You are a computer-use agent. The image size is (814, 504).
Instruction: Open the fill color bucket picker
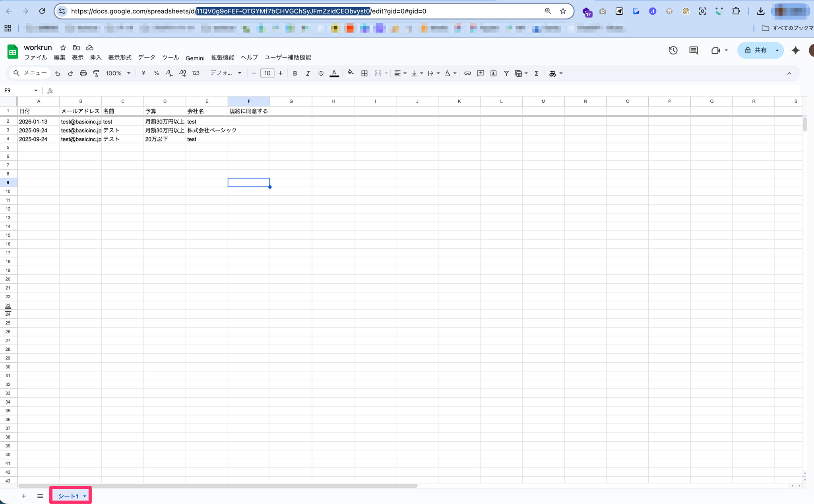[x=350, y=73]
